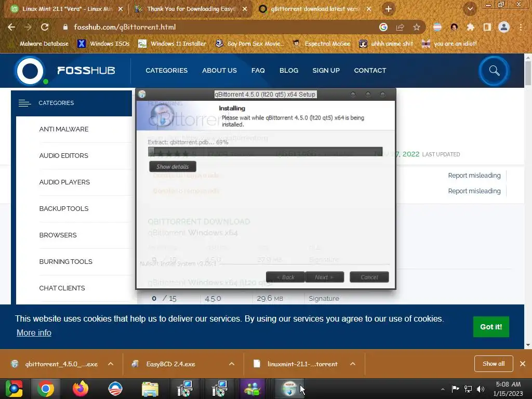
Task: Open Espectral McGee bookmark
Action: pyautogui.click(x=321, y=44)
